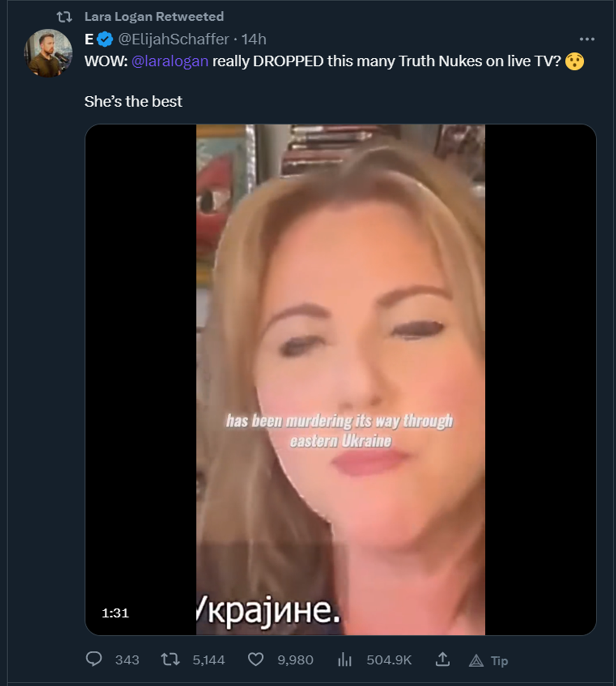Click the display name E
The width and height of the screenshot is (616, 686).
pos(89,39)
